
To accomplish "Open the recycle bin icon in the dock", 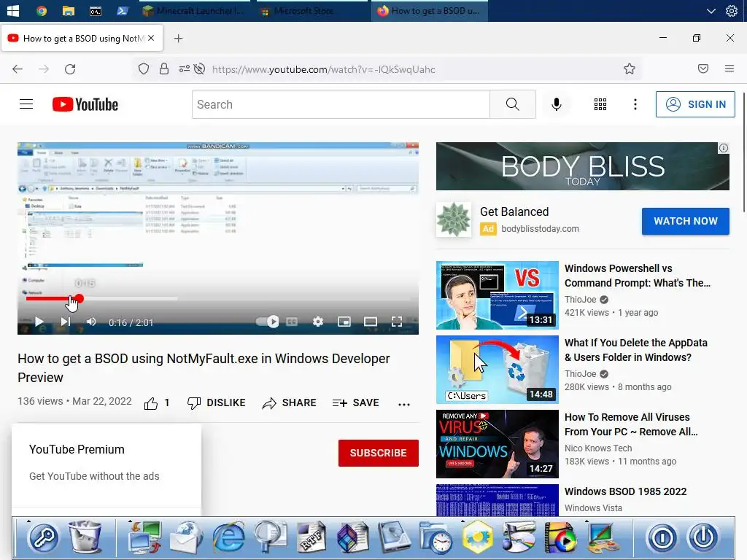I will (x=85, y=537).
